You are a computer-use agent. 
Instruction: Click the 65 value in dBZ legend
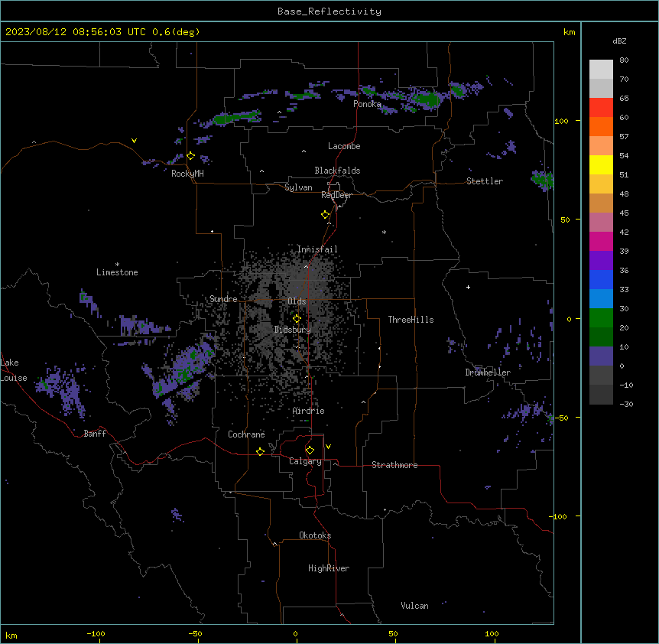pyautogui.click(x=624, y=99)
